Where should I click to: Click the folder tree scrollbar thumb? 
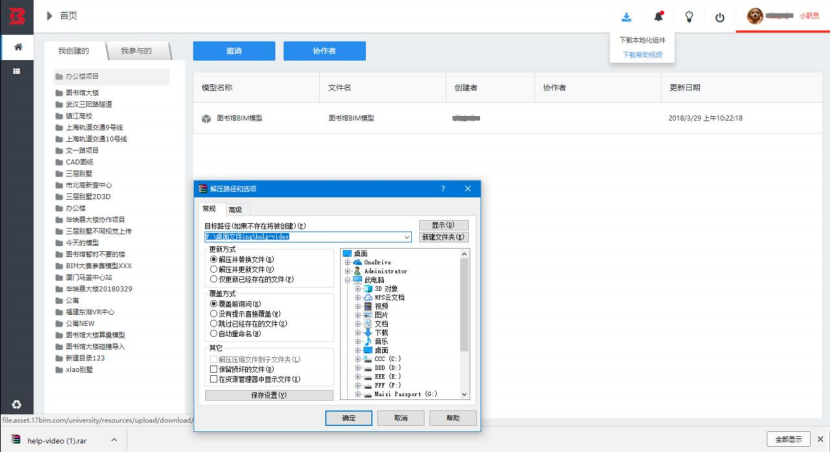(x=464, y=305)
